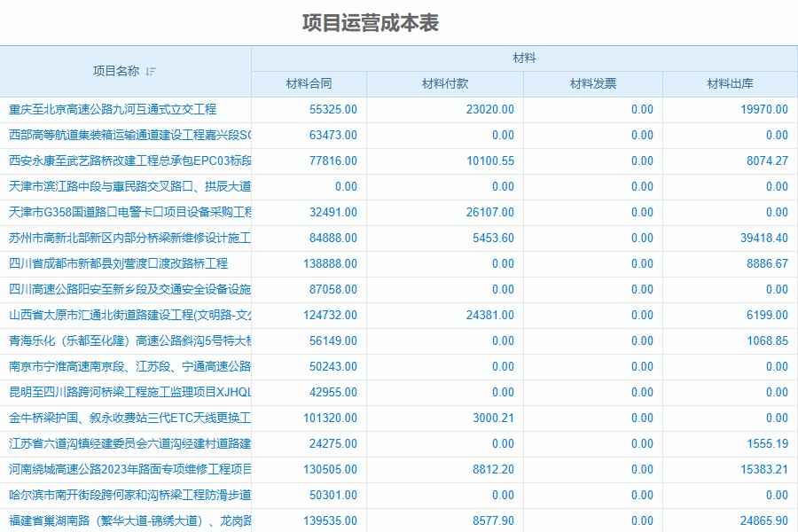Select the 福建省巢湖南路龙岗 project link
This screenshot has height=532, width=798.
point(124,517)
